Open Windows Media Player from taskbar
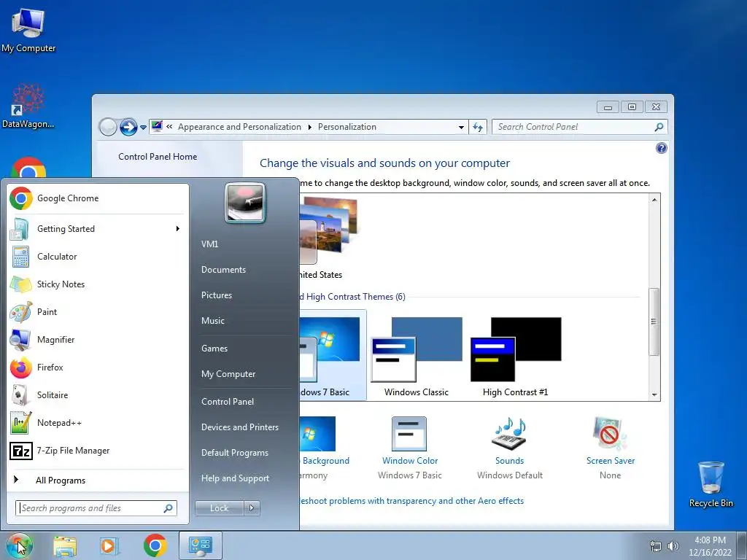This screenshot has height=560, width=747. click(x=109, y=545)
